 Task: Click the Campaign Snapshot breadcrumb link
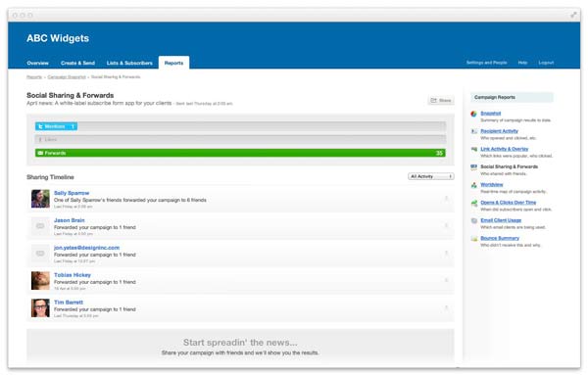point(67,76)
